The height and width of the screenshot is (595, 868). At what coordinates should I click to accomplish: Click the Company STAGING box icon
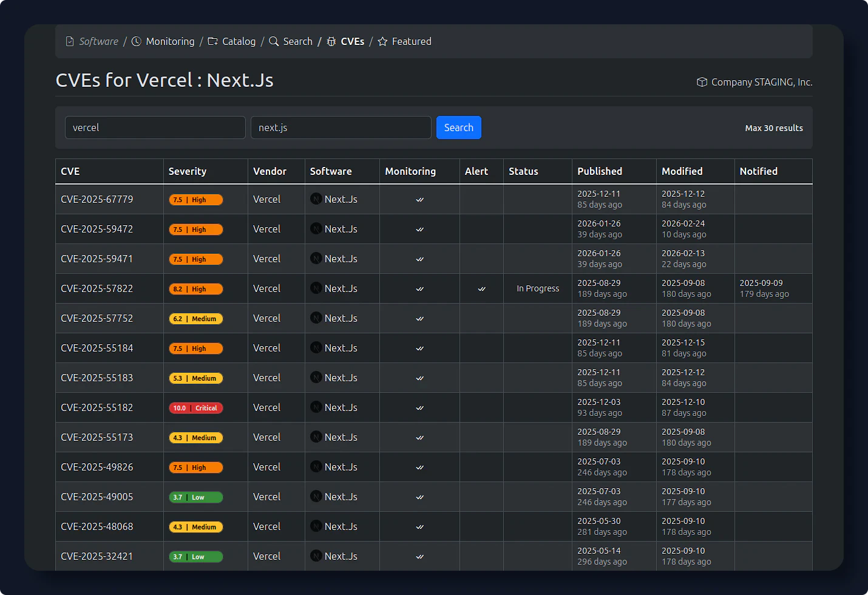(x=702, y=82)
